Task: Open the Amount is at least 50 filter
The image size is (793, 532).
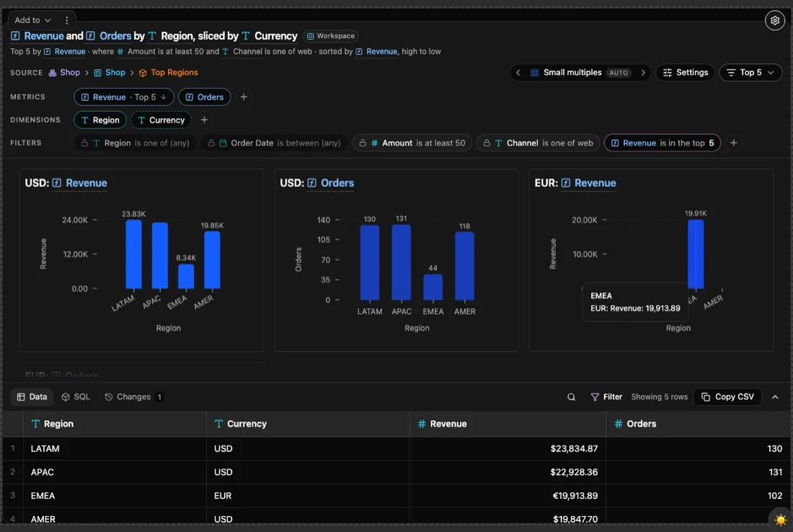Action: click(x=412, y=143)
